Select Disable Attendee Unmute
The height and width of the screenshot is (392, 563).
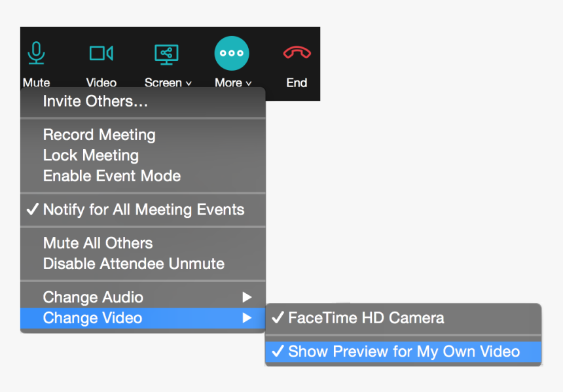click(134, 264)
